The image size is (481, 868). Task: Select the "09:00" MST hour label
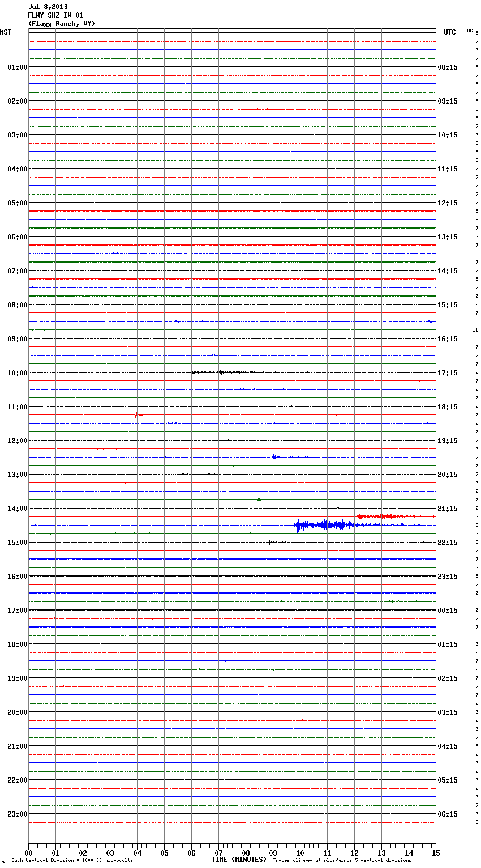click(18, 339)
